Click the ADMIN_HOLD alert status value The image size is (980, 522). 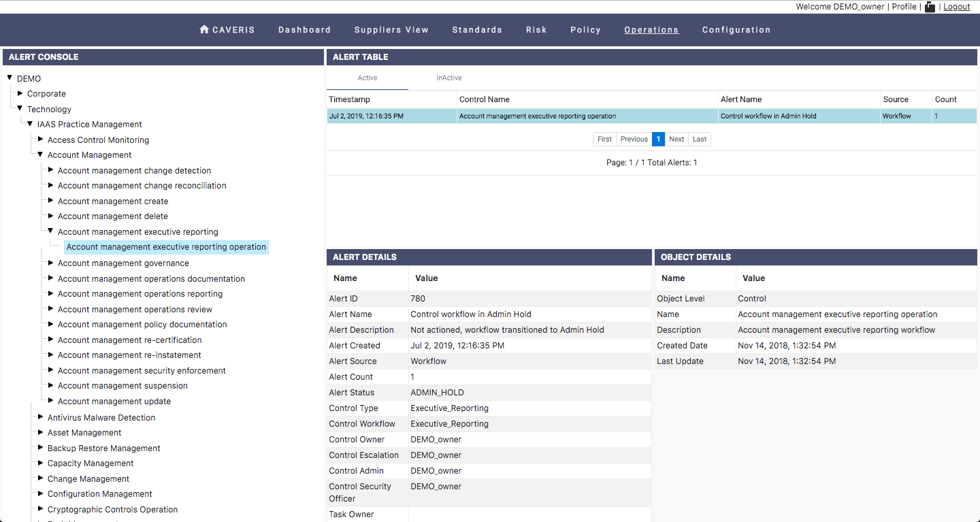[436, 393]
